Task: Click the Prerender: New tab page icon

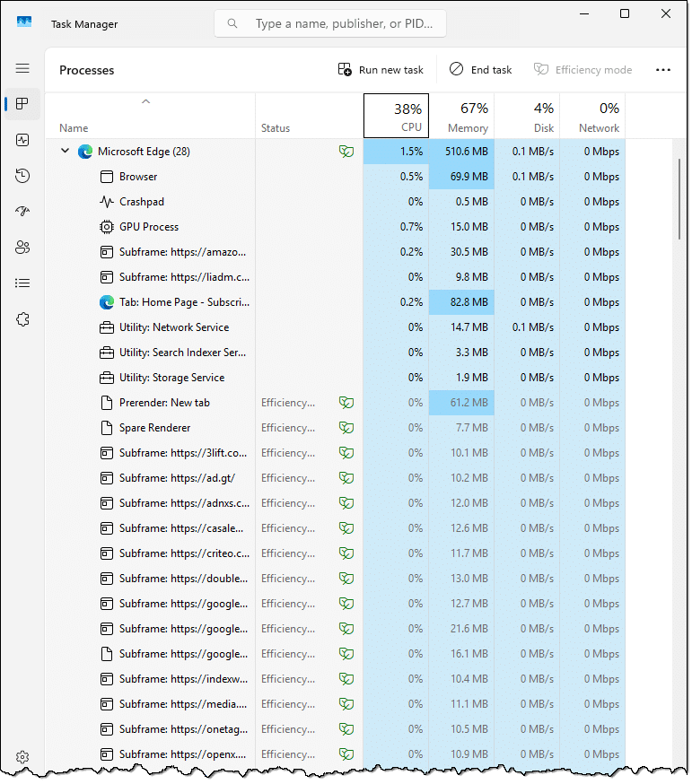Action: [x=107, y=403]
